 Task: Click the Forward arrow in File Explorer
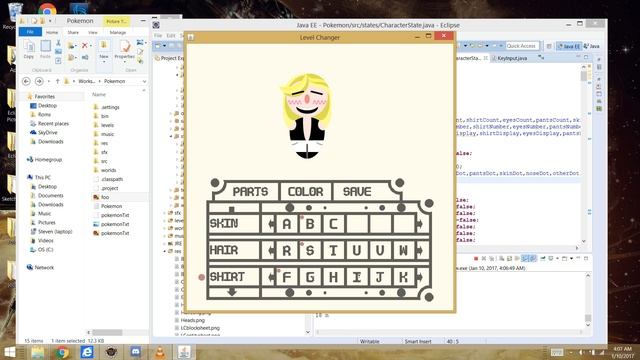point(39,81)
